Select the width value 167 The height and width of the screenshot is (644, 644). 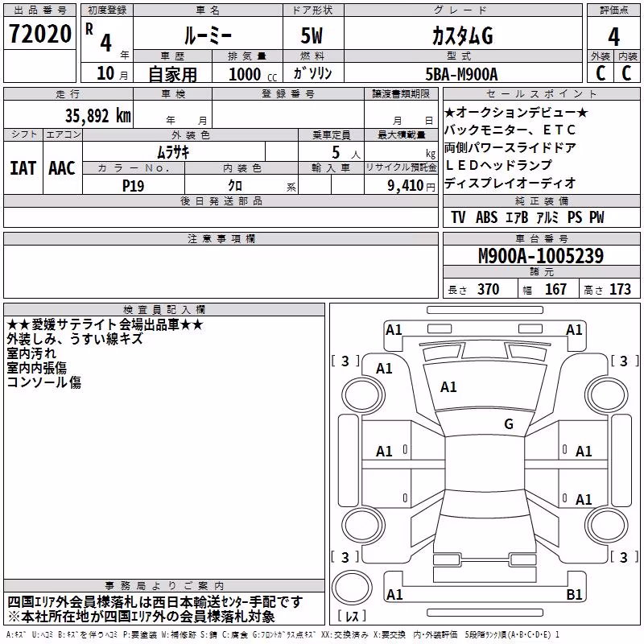(x=555, y=289)
